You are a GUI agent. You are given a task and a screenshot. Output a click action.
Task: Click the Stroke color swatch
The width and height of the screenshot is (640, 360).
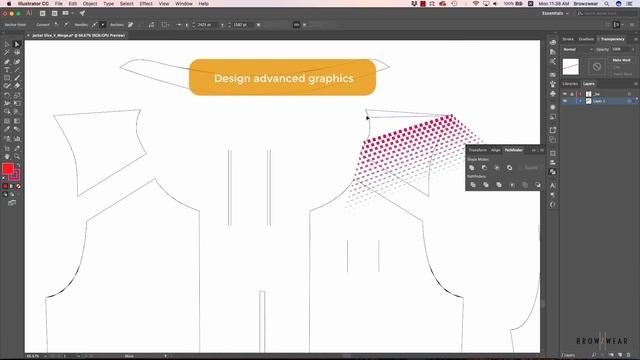pyautogui.click(x=15, y=175)
